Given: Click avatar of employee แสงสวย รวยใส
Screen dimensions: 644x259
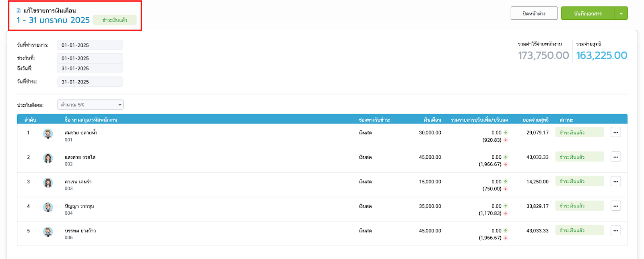Looking at the screenshot, I should 48,159.
